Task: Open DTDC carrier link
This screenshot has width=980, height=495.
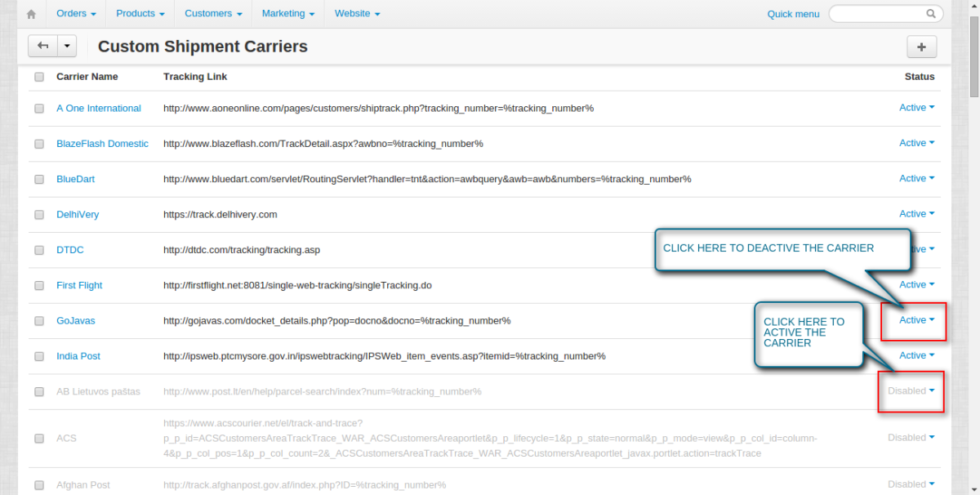Action: [x=70, y=250]
